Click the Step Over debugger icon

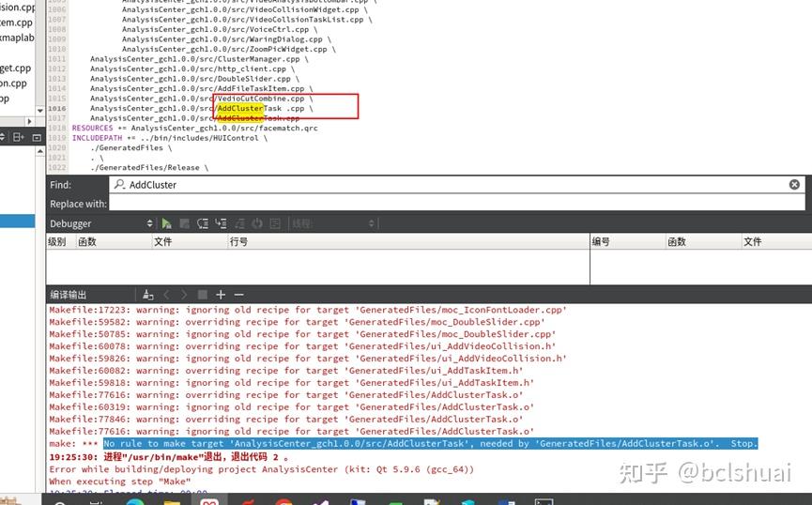203,223
